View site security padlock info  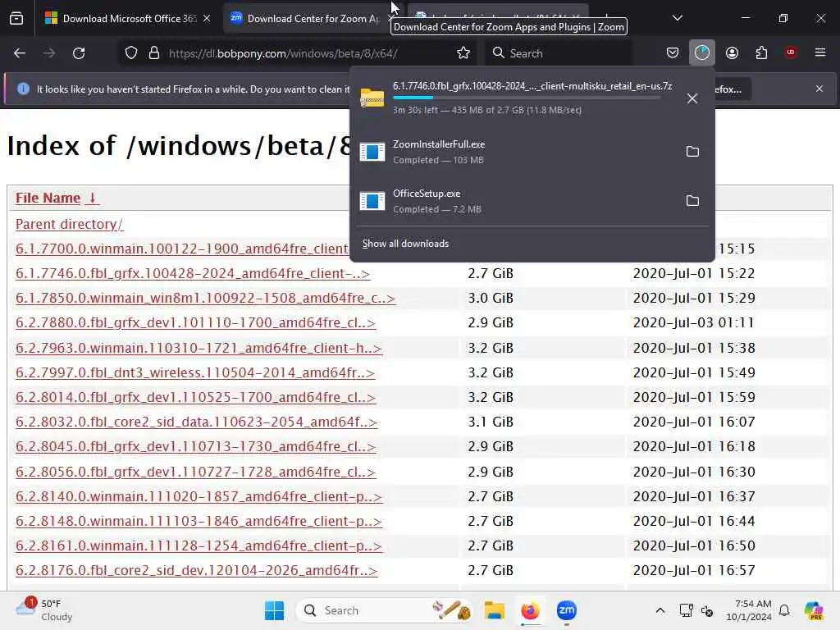click(x=154, y=53)
